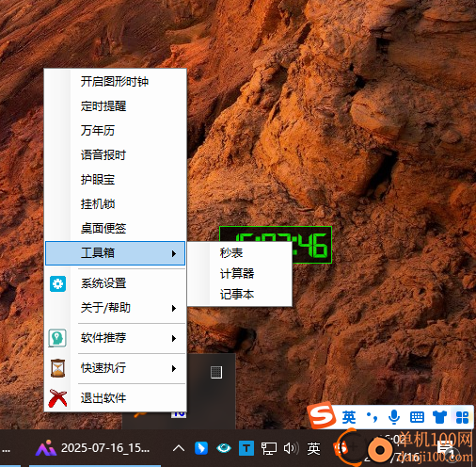Image resolution: width=476 pixels, height=467 pixels.
Task: Open 桌面便签 menu item
Action: 115,229
